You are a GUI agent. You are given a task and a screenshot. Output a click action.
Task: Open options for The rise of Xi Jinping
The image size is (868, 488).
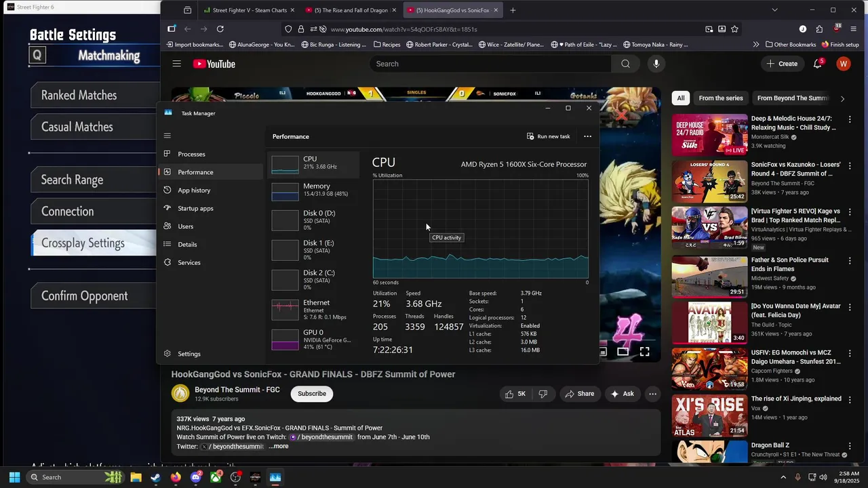point(850,399)
